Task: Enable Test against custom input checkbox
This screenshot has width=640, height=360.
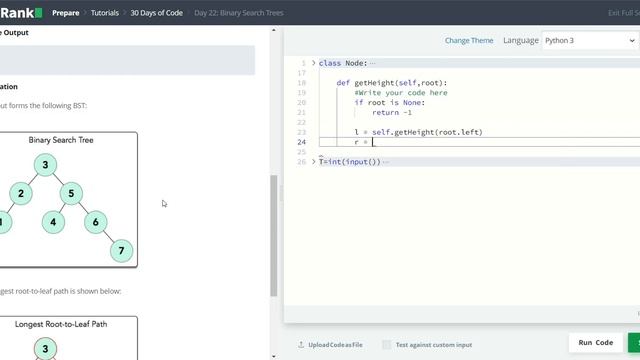Action: 387,344
